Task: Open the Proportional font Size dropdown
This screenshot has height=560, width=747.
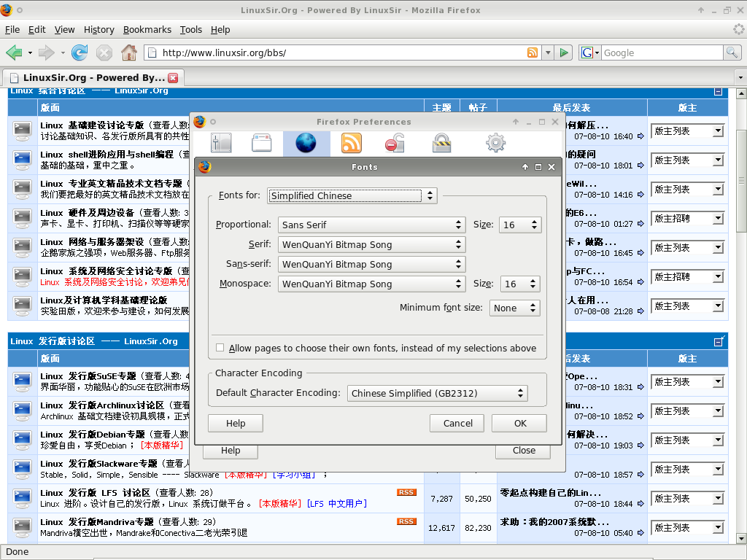Action: [x=520, y=225]
